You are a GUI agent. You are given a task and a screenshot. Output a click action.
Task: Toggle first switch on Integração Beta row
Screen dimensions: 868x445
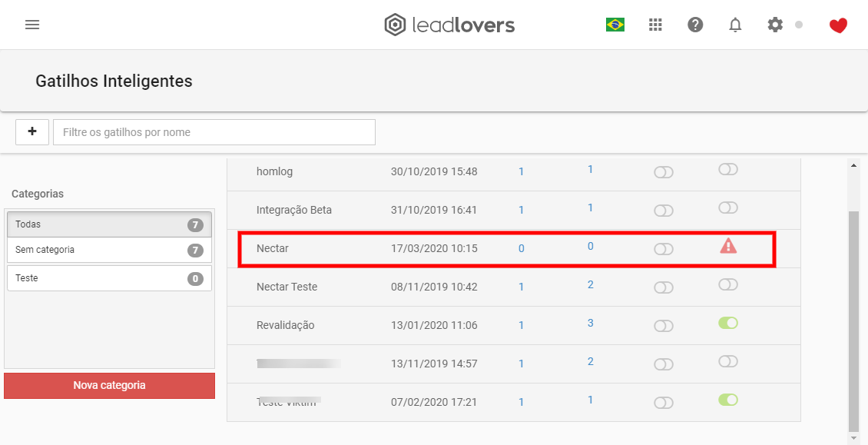pos(663,211)
